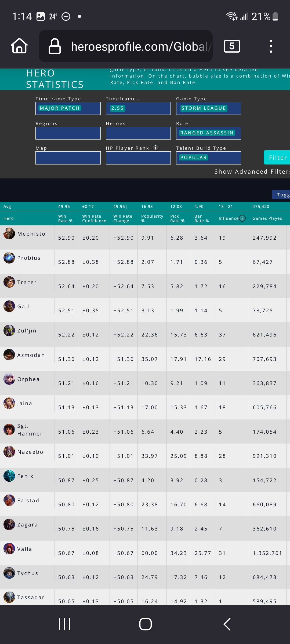
Task: Tap the heroesprofile.com address bar
Action: pos(126,46)
